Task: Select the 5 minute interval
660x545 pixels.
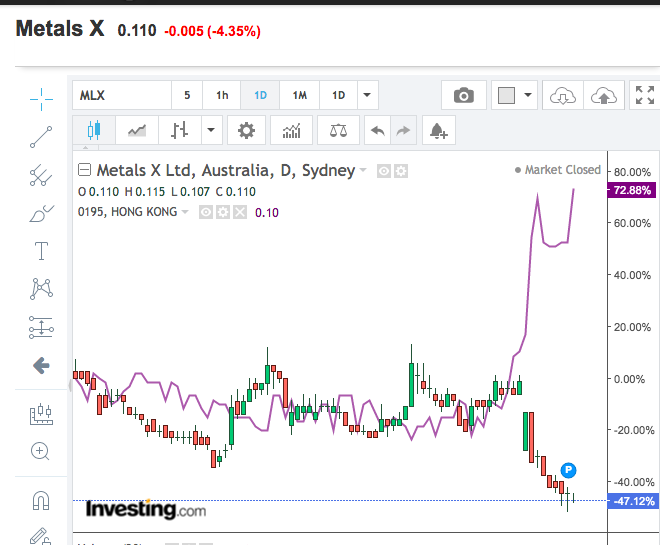Action: (x=187, y=95)
